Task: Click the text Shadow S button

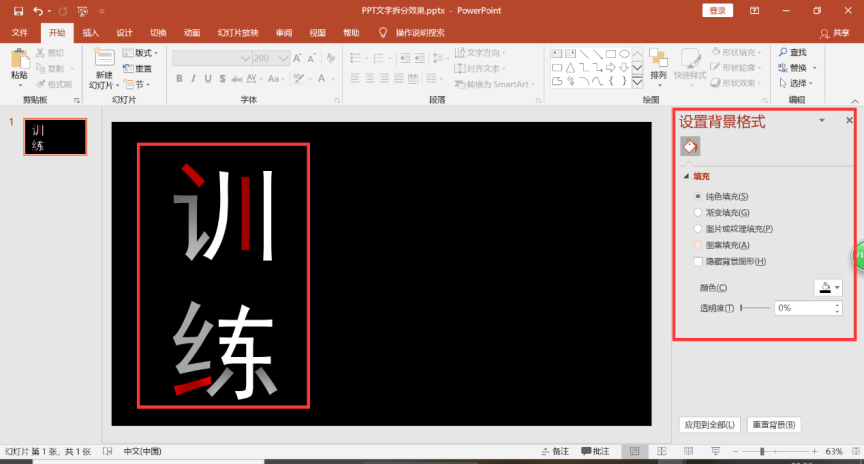Action: click(x=222, y=79)
